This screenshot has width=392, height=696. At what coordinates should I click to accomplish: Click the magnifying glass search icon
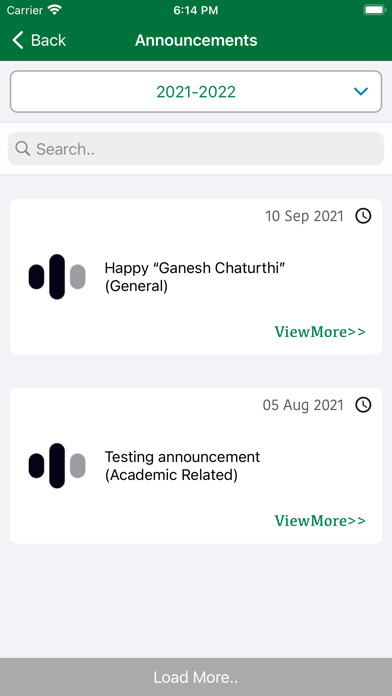point(23,149)
